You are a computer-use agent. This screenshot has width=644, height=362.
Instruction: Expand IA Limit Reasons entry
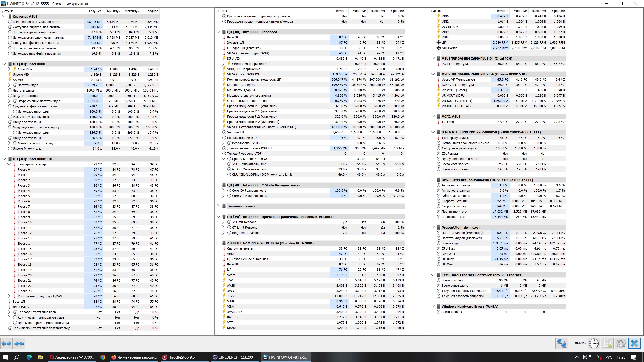tap(223, 222)
